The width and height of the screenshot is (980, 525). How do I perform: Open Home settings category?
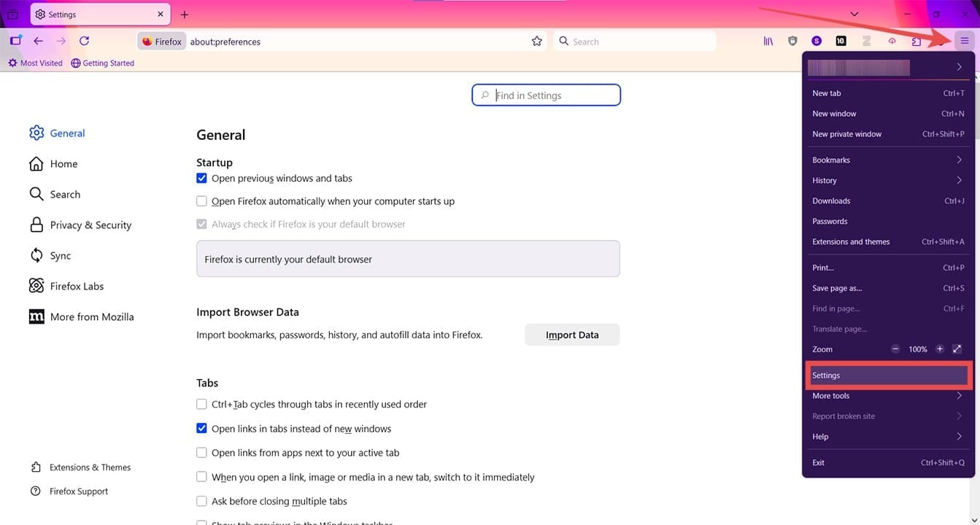53,164
